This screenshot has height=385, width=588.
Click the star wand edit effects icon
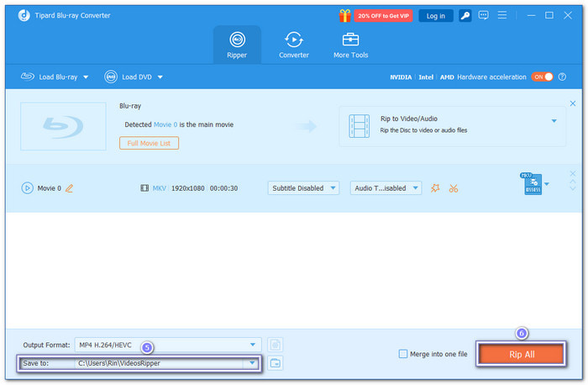[435, 188]
